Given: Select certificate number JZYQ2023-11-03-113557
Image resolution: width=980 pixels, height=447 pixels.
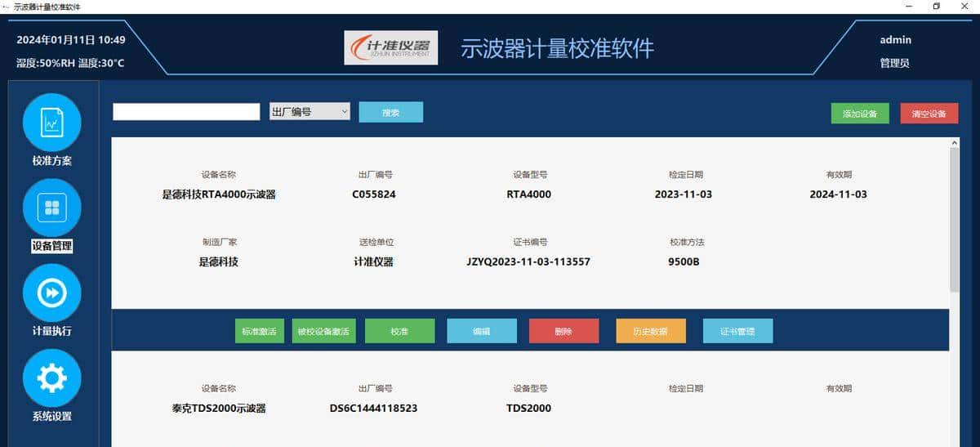Looking at the screenshot, I should tap(528, 262).
